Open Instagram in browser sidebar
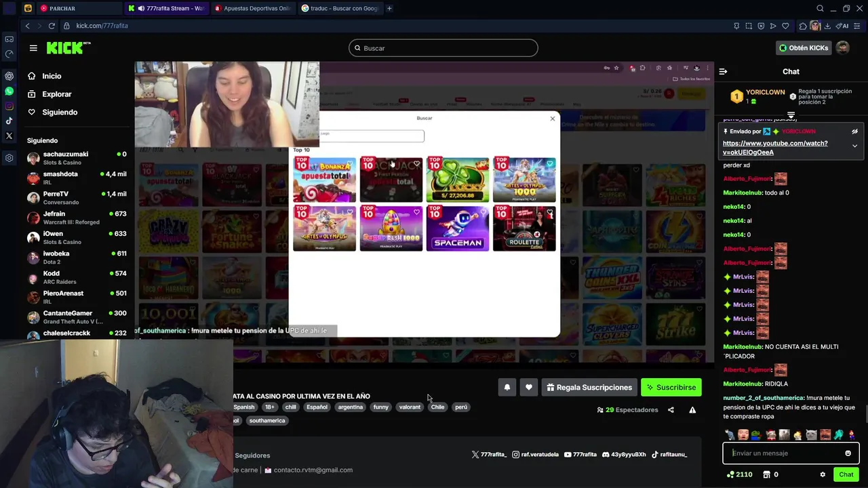868x488 pixels. tap(9, 106)
